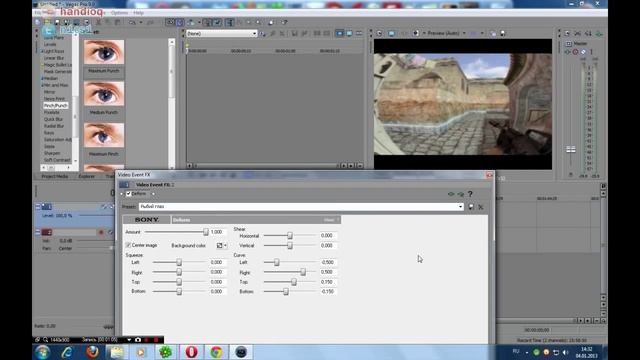640x360 pixels.
Task: Open the Help menu
Action: [138, 13]
